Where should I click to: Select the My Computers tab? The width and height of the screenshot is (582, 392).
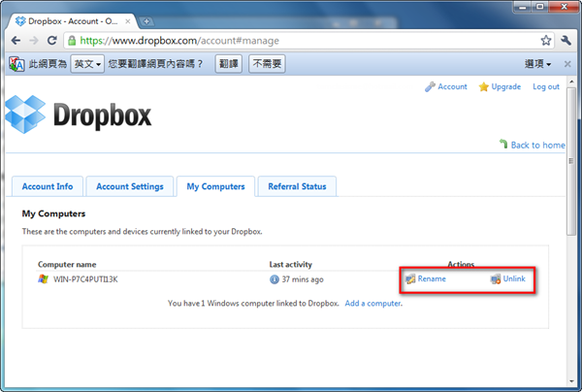point(215,186)
